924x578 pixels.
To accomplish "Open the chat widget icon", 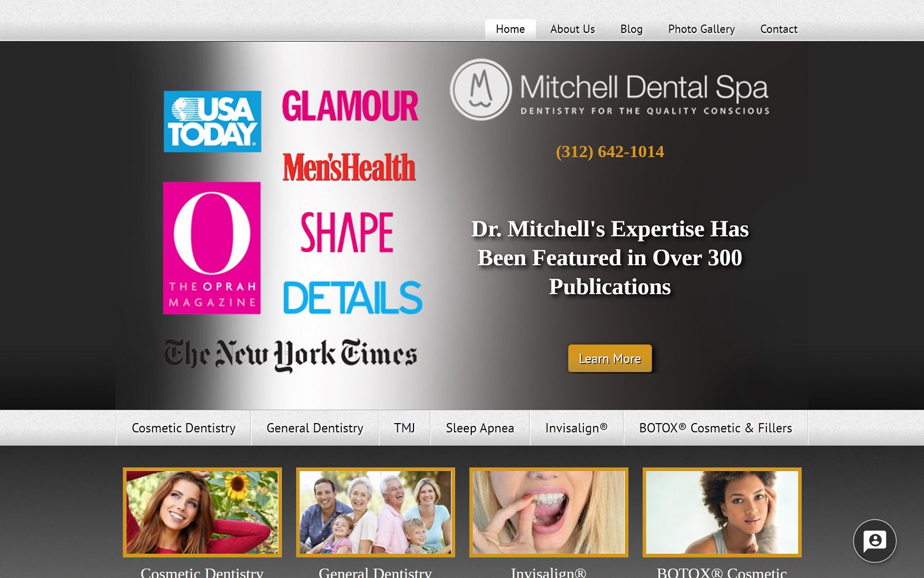I will coord(875,541).
